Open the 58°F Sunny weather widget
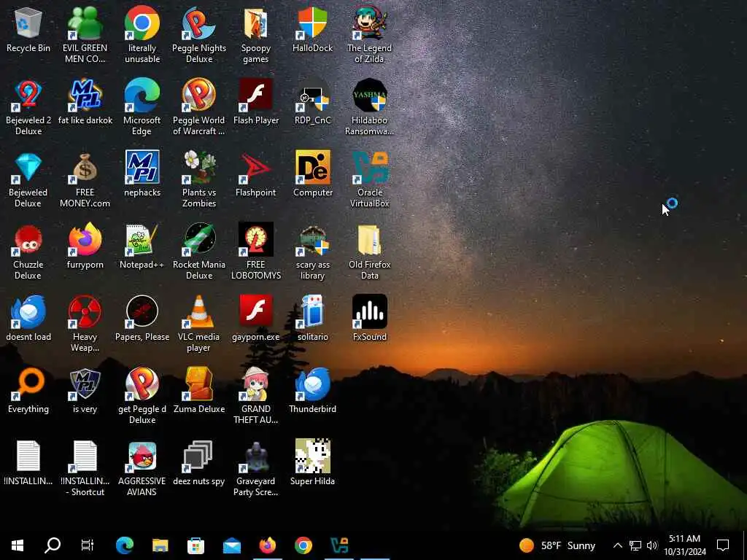Image resolution: width=747 pixels, height=560 pixels. 557,545
